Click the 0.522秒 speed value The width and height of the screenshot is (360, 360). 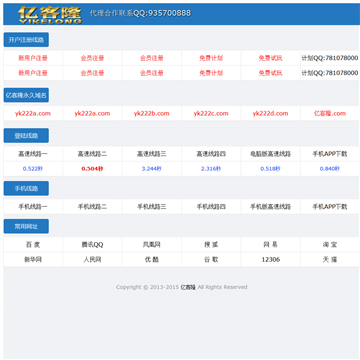click(33, 169)
